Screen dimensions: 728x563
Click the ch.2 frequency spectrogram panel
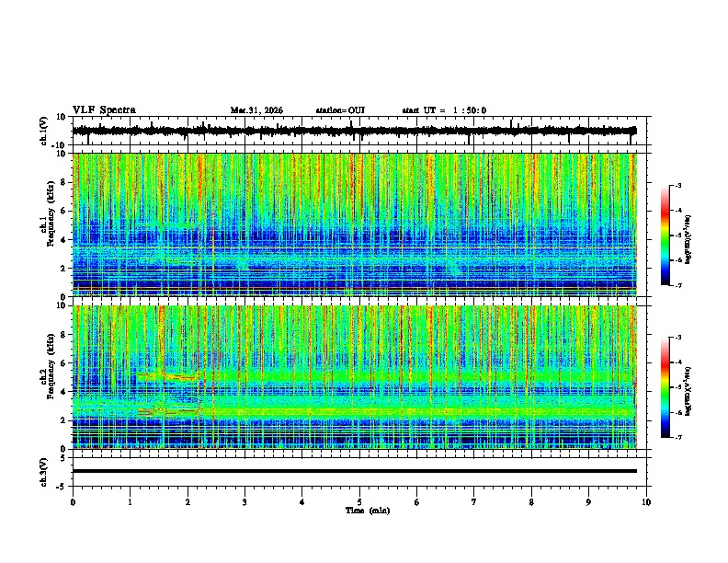pyautogui.click(x=361, y=377)
